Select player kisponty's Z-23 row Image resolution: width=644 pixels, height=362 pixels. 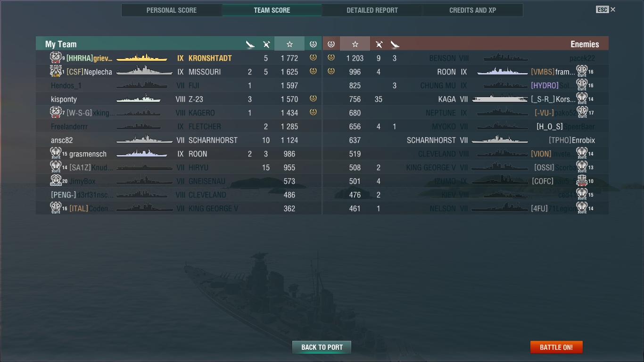click(x=179, y=99)
